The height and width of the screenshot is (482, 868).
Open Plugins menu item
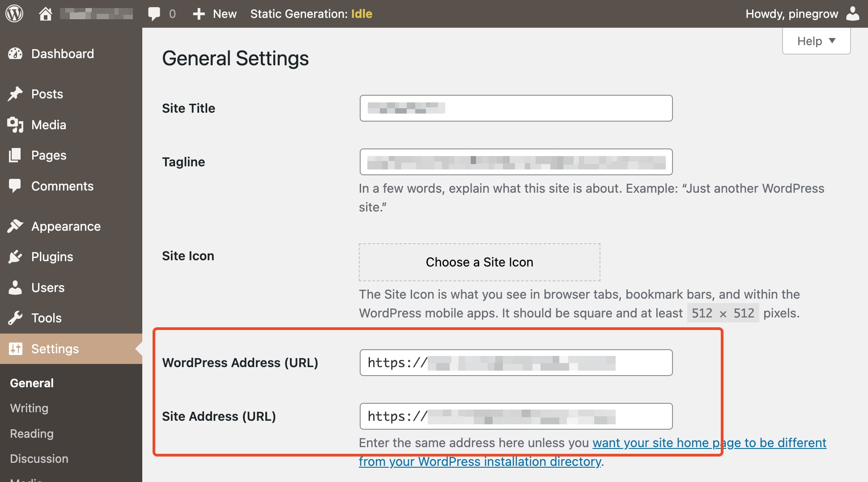[71, 257]
